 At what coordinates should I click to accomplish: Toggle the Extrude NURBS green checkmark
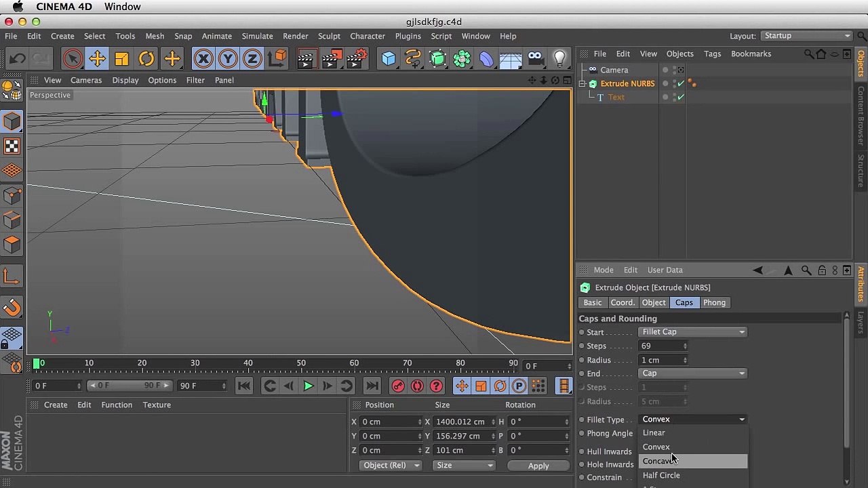[681, 84]
